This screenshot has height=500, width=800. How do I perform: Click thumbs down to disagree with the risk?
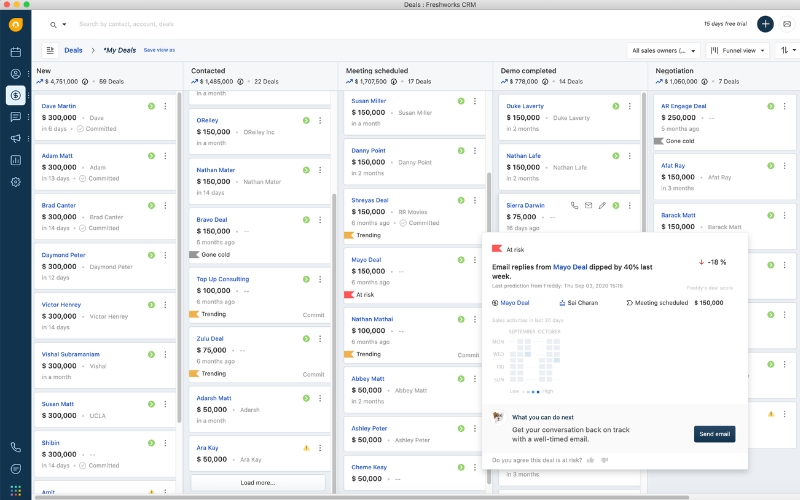[x=604, y=460]
